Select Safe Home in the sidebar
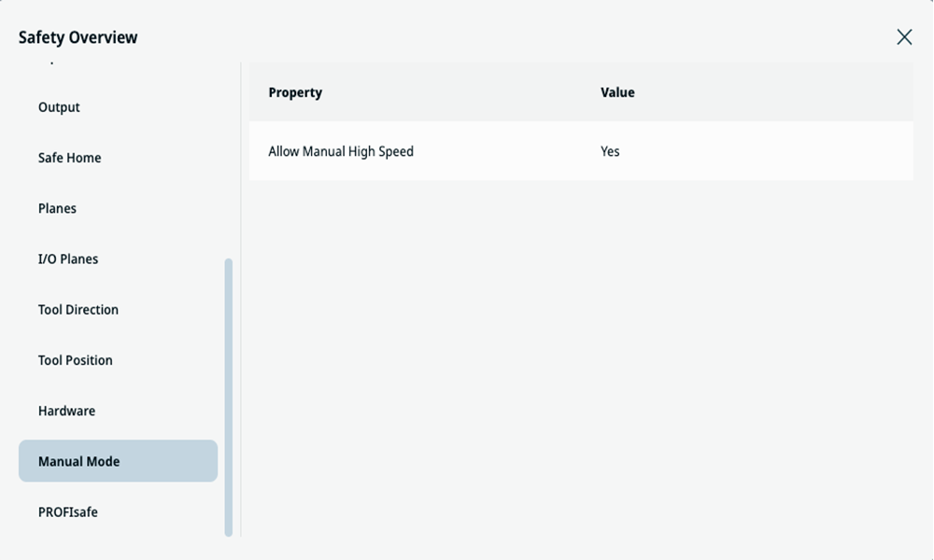 click(70, 158)
